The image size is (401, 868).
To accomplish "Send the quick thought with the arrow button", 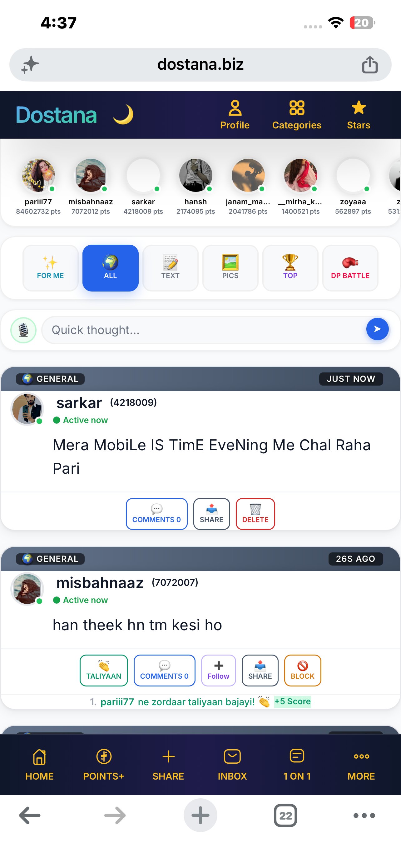I will [377, 328].
